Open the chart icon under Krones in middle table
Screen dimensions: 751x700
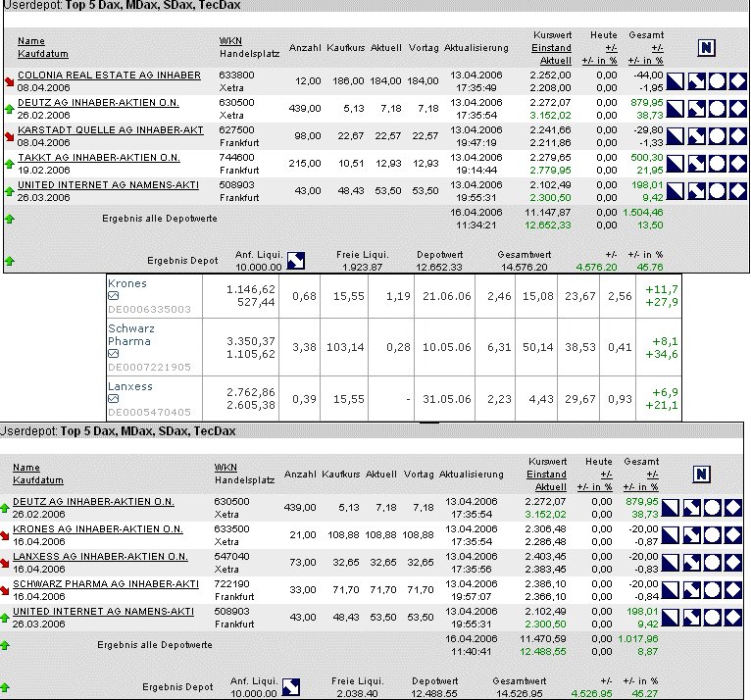click(x=113, y=296)
